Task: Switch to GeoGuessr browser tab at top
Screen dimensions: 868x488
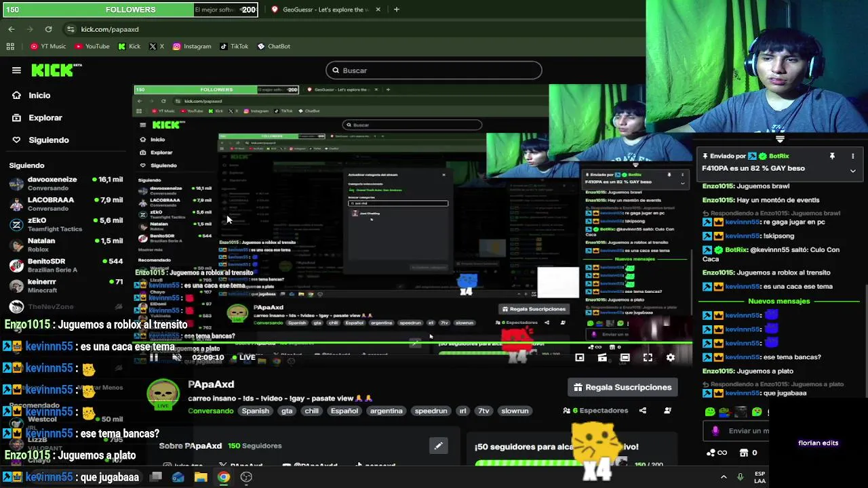Action: click(325, 9)
